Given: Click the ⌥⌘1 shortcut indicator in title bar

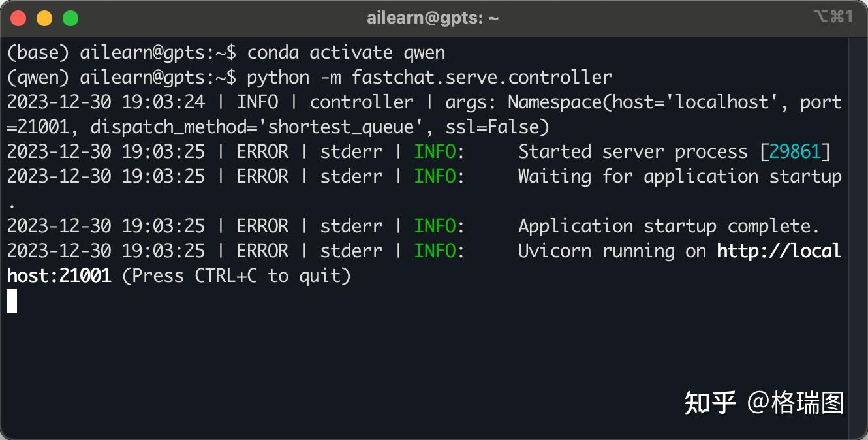Looking at the screenshot, I should [x=833, y=17].
